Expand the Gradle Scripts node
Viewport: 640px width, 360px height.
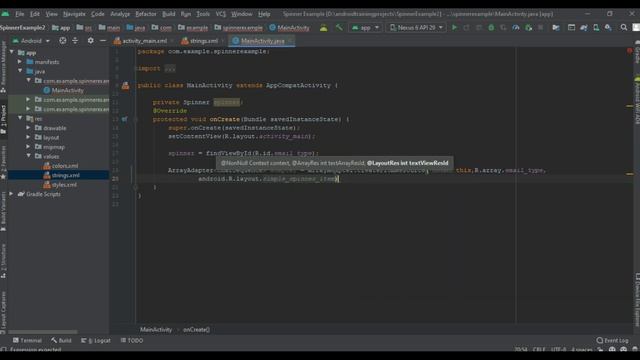pos(12,193)
